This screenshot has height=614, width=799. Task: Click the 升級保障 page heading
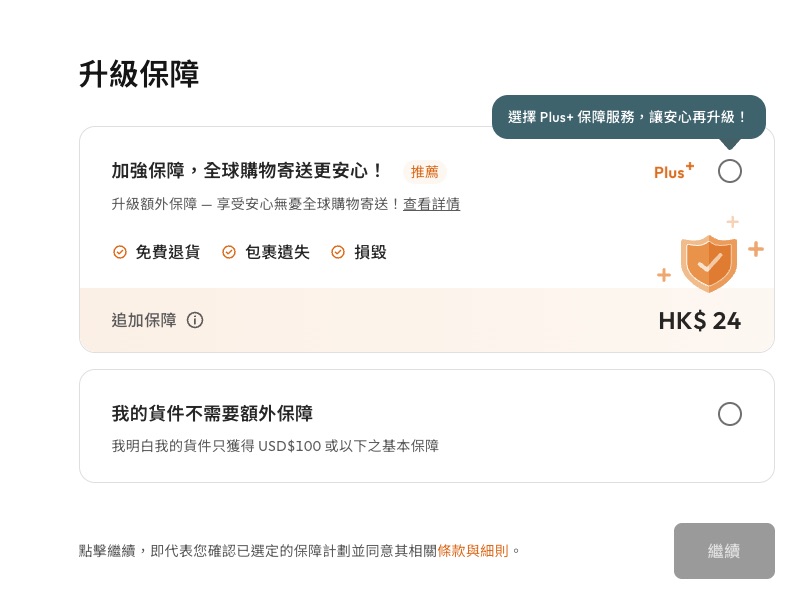click(139, 75)
